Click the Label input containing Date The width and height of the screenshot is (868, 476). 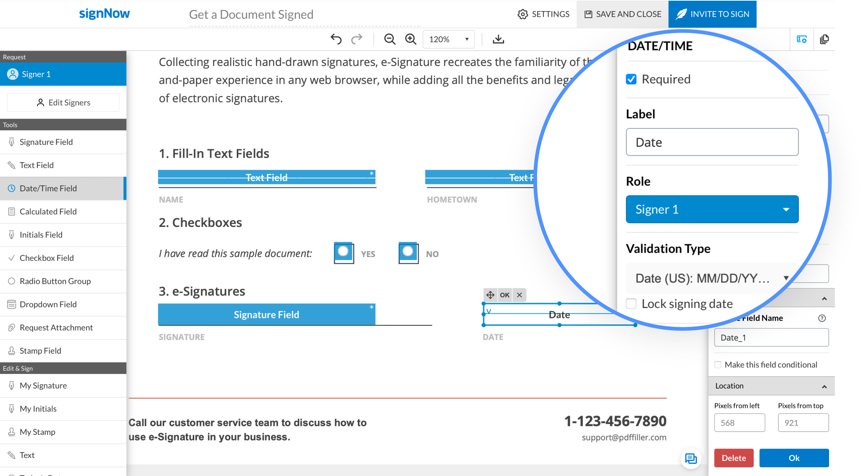[712, 142]
